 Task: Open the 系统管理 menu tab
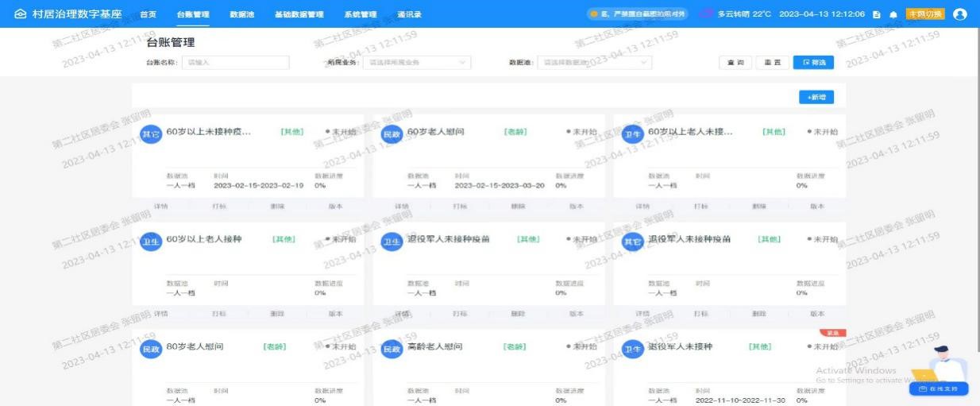click(x=360, y=14)
